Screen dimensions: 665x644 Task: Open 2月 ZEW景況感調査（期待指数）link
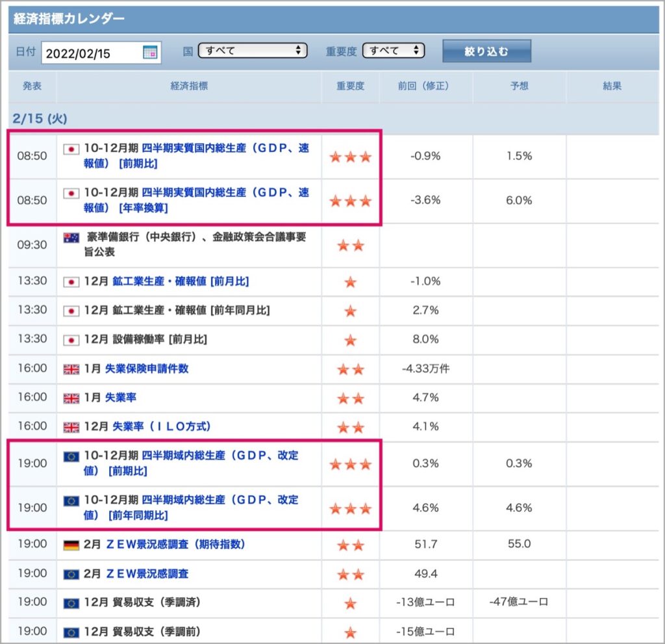(x=175, y=544)
